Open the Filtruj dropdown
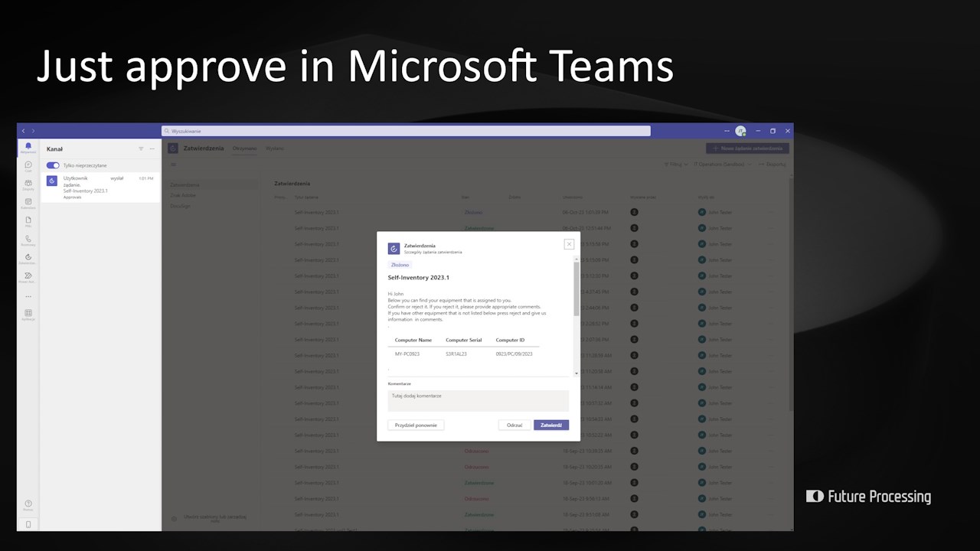This screenshot has height=551, width=980. (x=676, y=165)
